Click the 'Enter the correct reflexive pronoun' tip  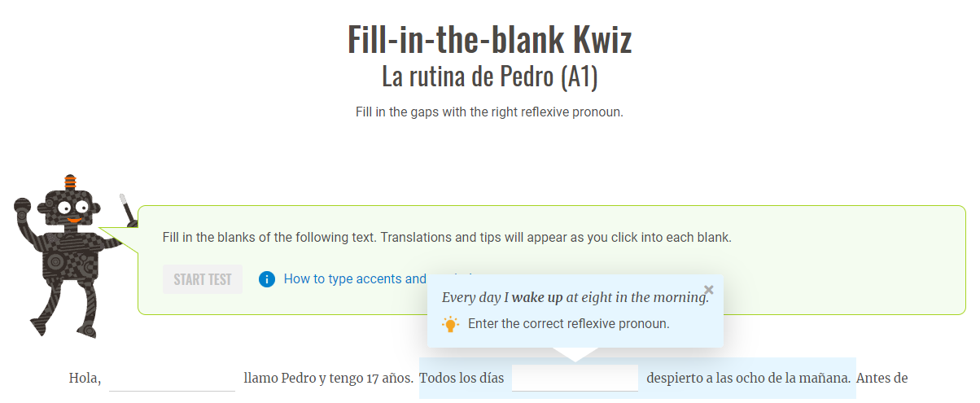568,323
